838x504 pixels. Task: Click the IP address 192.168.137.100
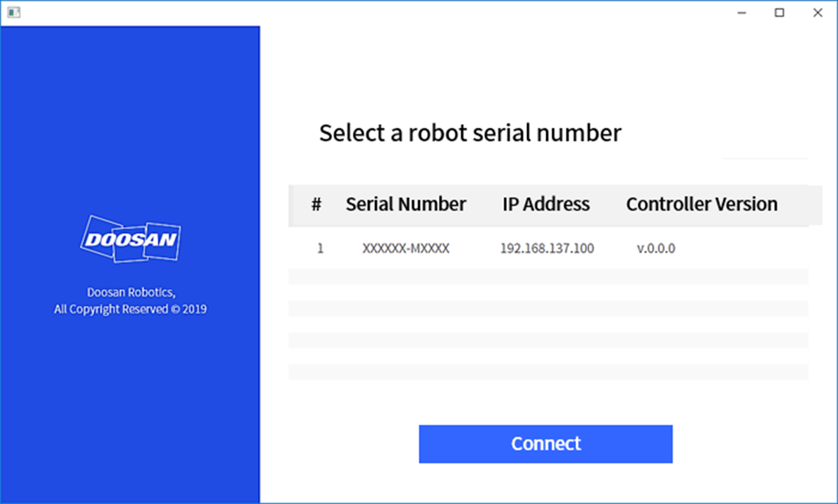(x=547, y=248)
